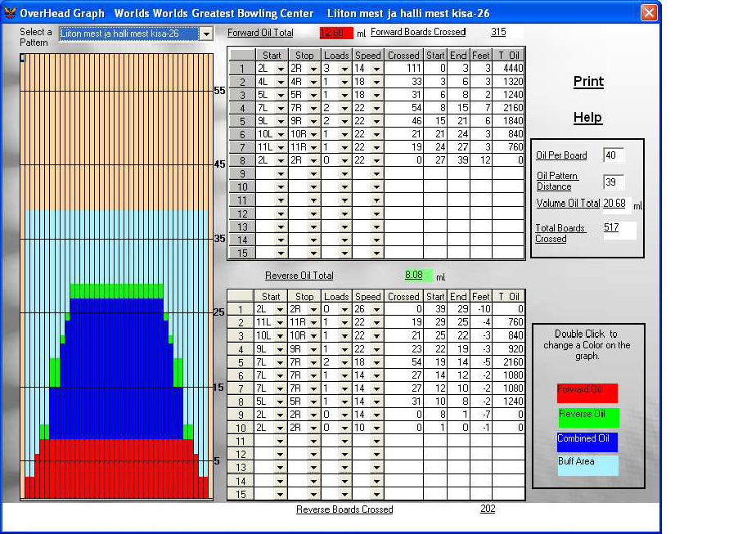Screen dimensions: 756x534
Task: Click the Oil Per Board input field
Action: [x=613, y=155]
